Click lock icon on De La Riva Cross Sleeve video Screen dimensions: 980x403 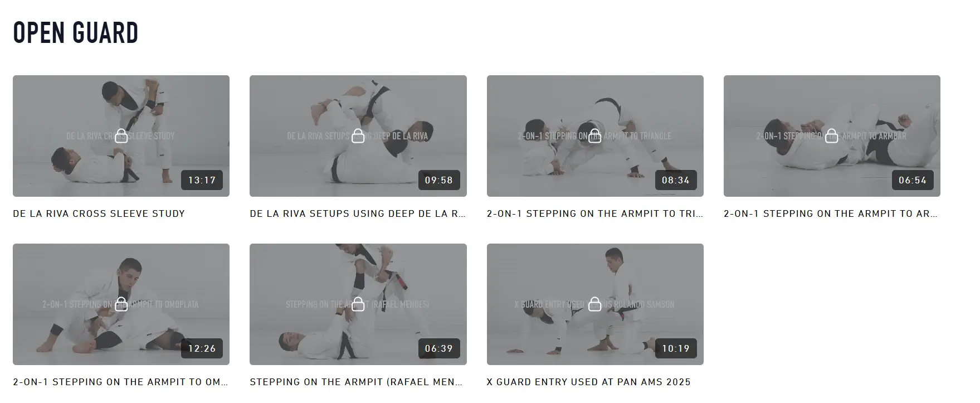click(x=121, y=135)
